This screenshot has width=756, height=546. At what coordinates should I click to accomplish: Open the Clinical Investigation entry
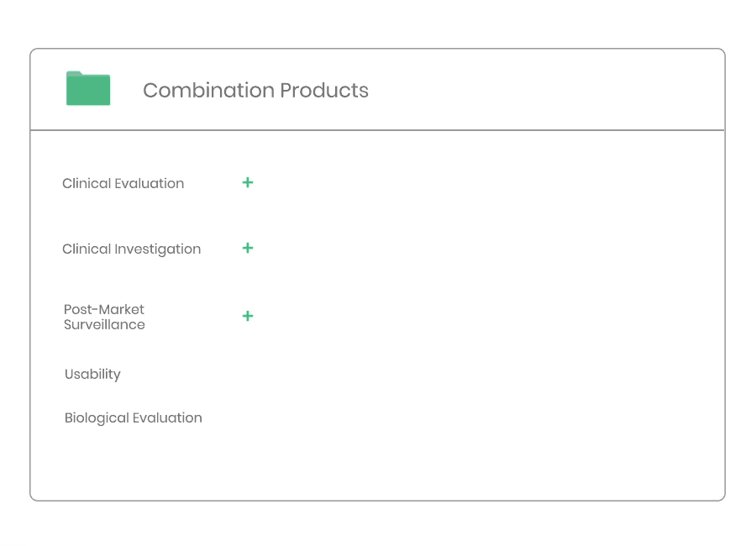click(x=132, y=249)
